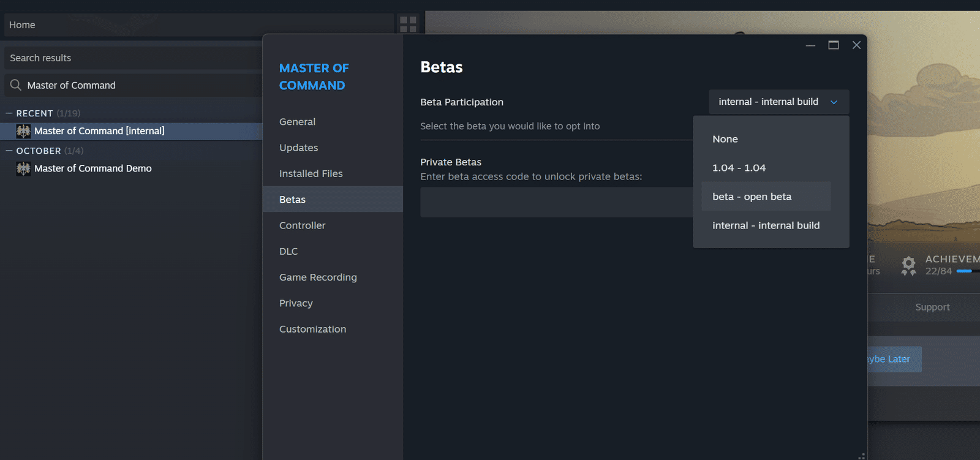Viewport: 980px width, 460px height.
Task: Click the 22/84 achievements count
Action: coord(938,271)
